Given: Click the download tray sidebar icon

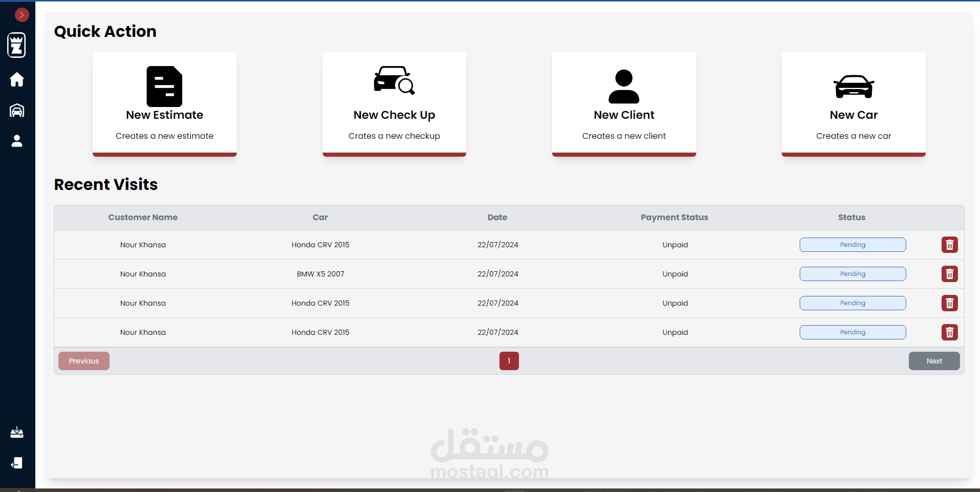Looking at the screenshot, I should [17, 433].
